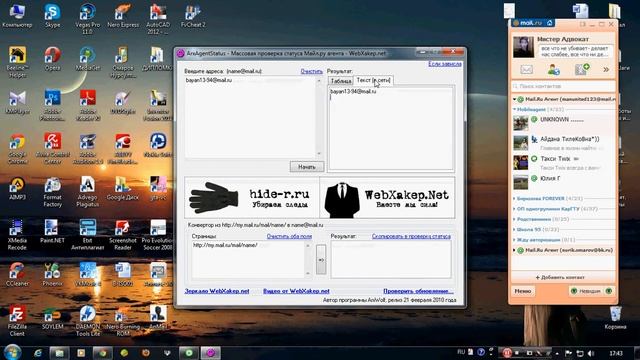Open the Vegas Pro 11.0 desktop icon

coord(87,18)
